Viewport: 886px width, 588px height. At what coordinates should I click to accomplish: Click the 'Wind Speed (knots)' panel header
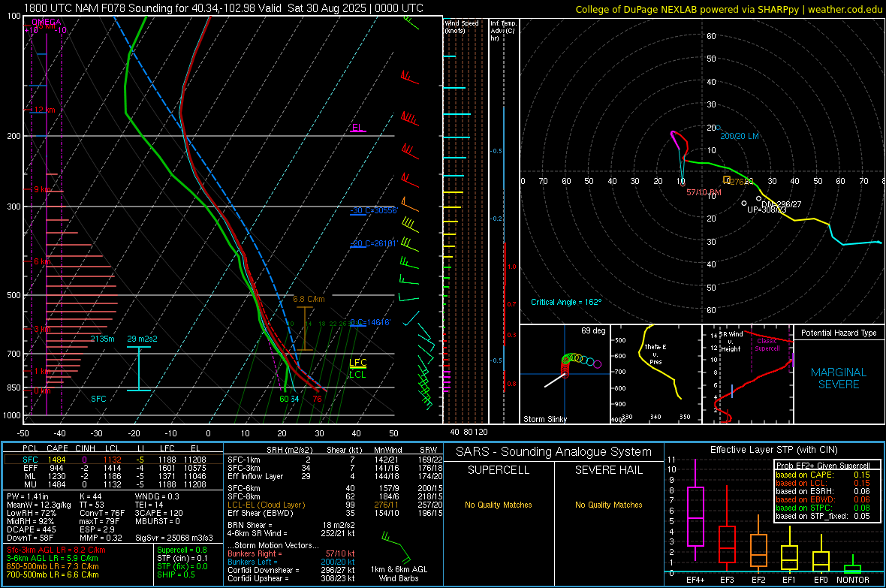[x=462, y=26]
